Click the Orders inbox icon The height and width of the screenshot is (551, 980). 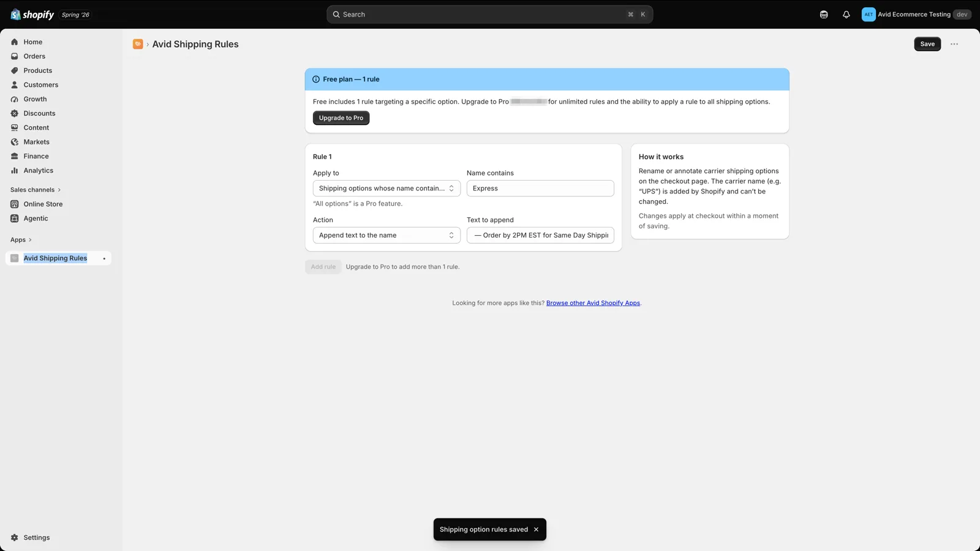click(15, 56)
